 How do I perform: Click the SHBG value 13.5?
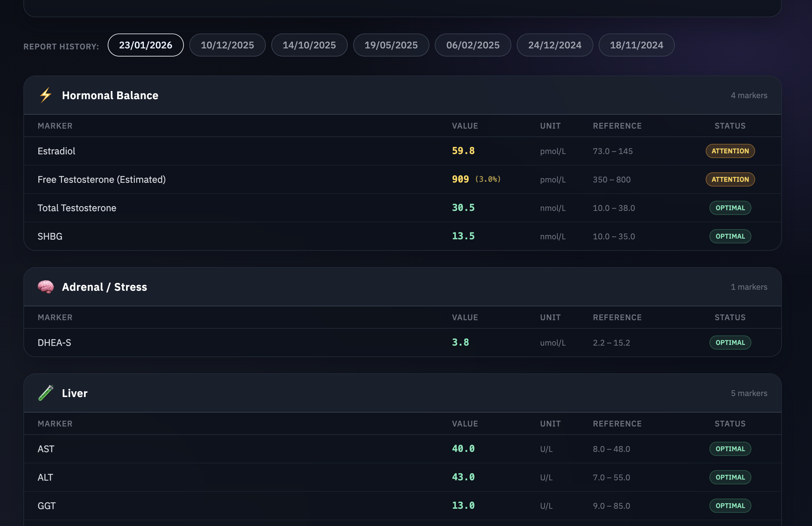point(463,236)
